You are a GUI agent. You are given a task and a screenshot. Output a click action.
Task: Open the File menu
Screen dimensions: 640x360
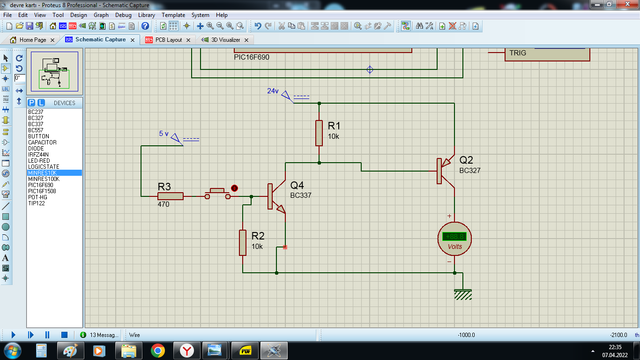tap(7, 15)
